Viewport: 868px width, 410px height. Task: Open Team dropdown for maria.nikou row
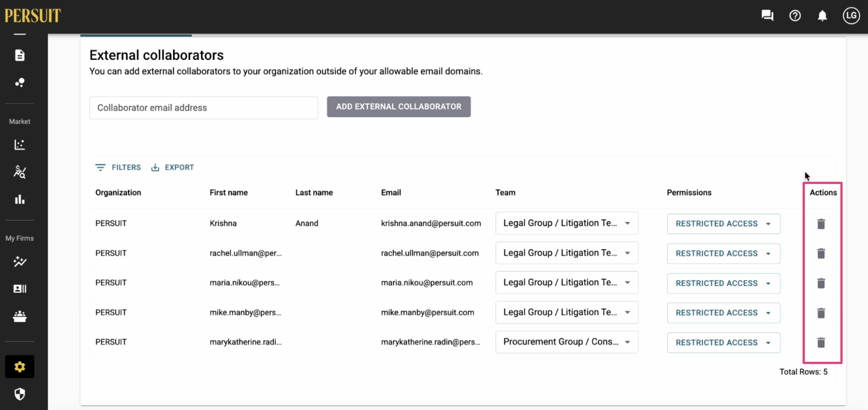(567, 283)
